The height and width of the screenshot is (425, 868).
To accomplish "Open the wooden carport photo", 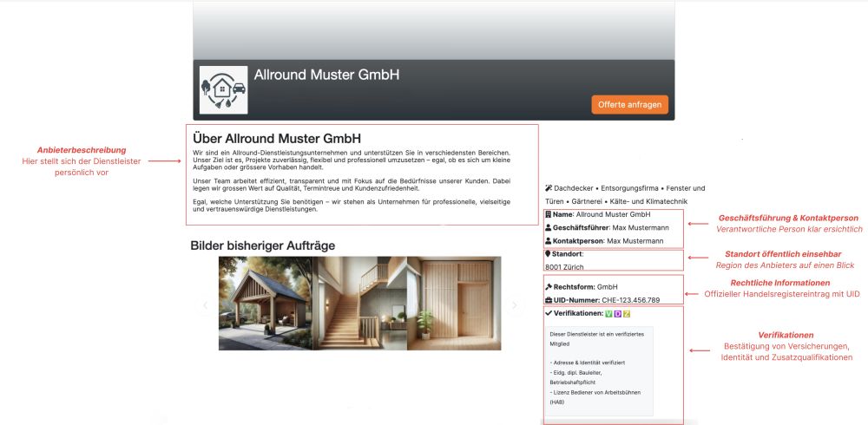I will [266, 303].
